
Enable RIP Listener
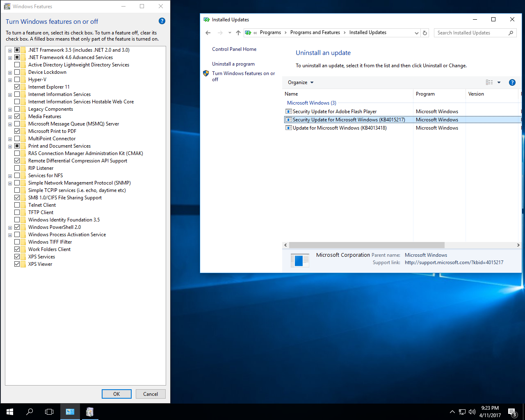point(17,168)
